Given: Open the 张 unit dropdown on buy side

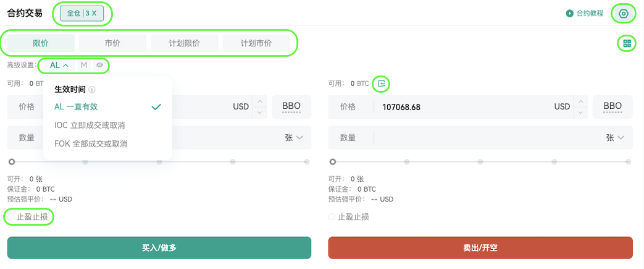Looking at the screenshot, I should tap(294, 138).
